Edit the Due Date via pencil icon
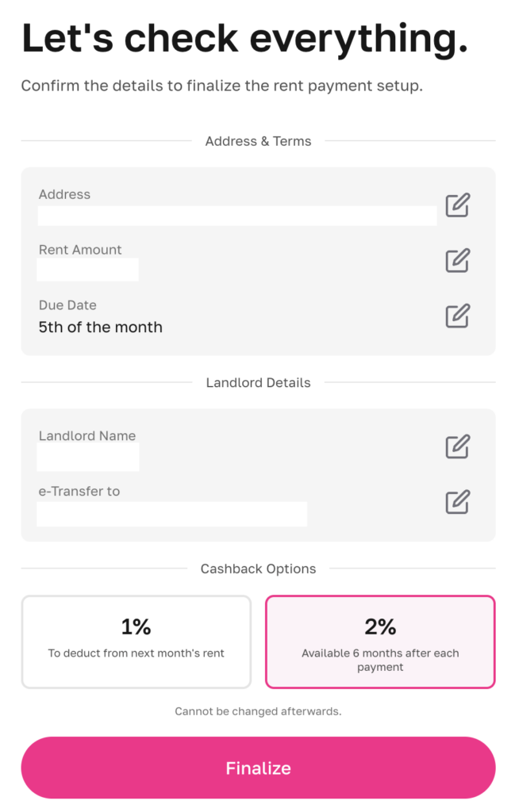Viewport: 519px width, 812px height. tap(457, 316)
